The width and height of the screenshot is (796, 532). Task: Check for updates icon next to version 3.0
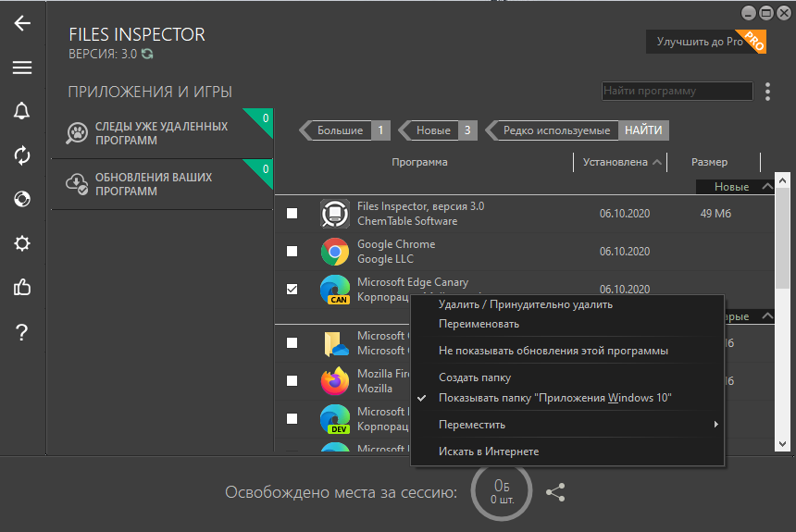click(147, 54)
